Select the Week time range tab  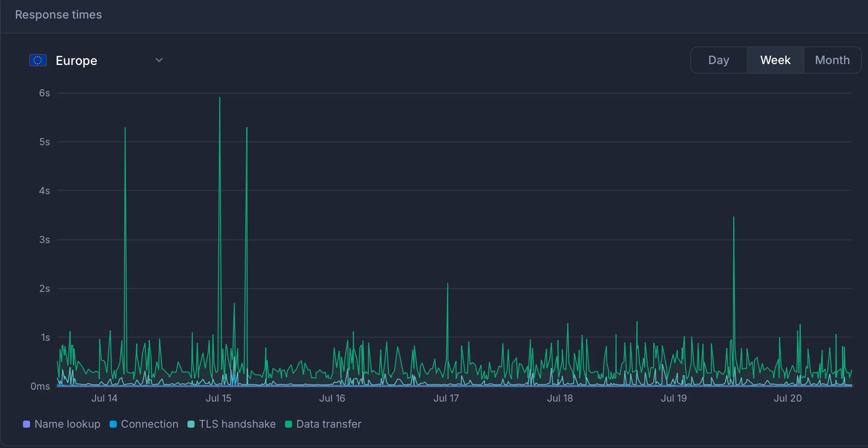pos(775,60)
